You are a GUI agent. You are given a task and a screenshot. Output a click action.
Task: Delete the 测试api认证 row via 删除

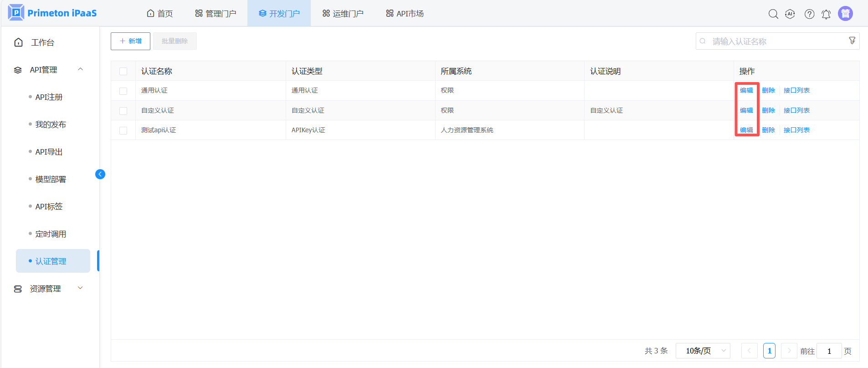coord(768,130)
